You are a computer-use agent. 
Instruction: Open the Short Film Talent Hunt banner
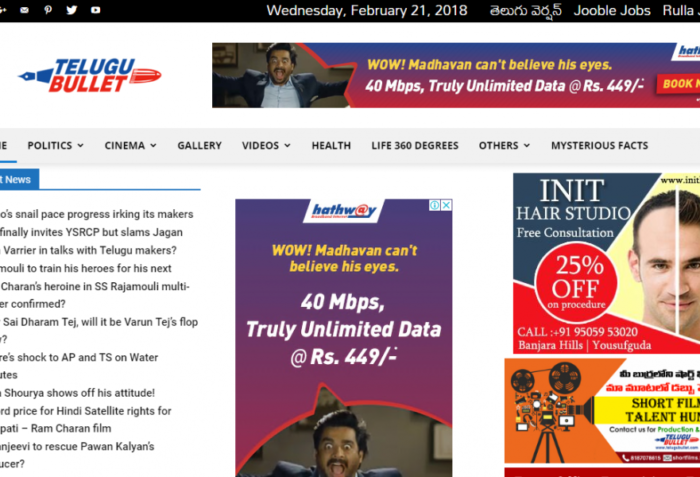606,411
